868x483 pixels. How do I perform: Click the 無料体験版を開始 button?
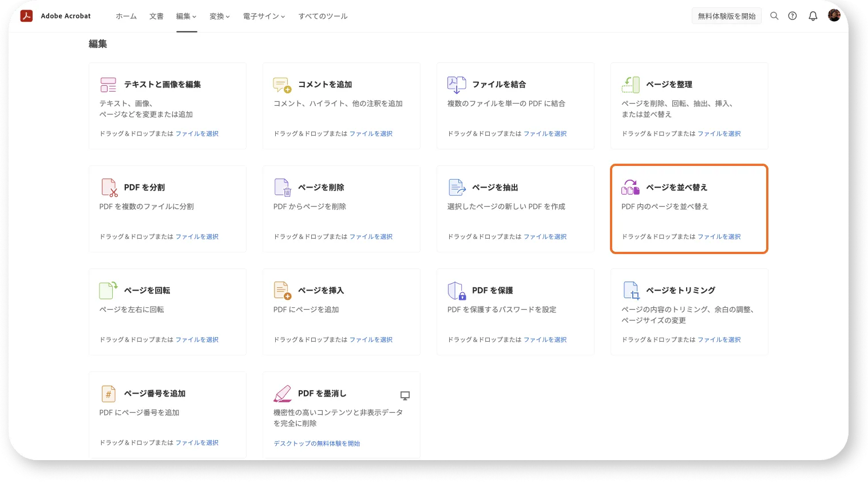pos(727,16)
